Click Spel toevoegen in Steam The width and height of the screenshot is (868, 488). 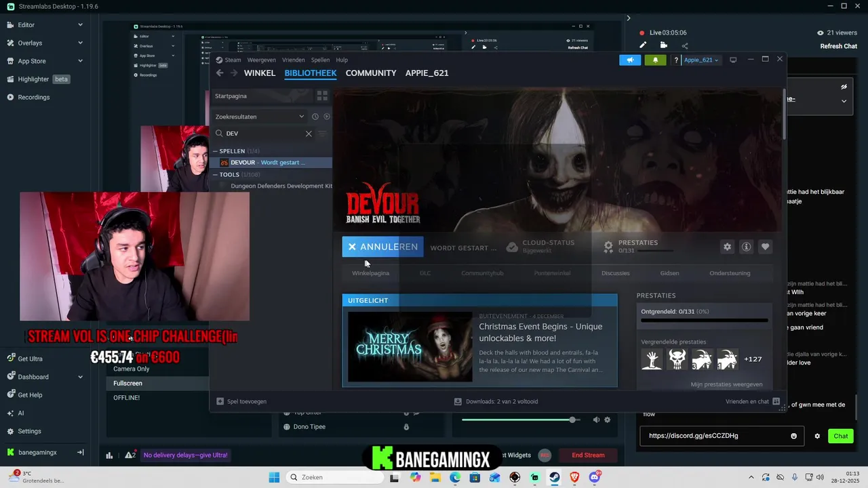pos(241,401)
